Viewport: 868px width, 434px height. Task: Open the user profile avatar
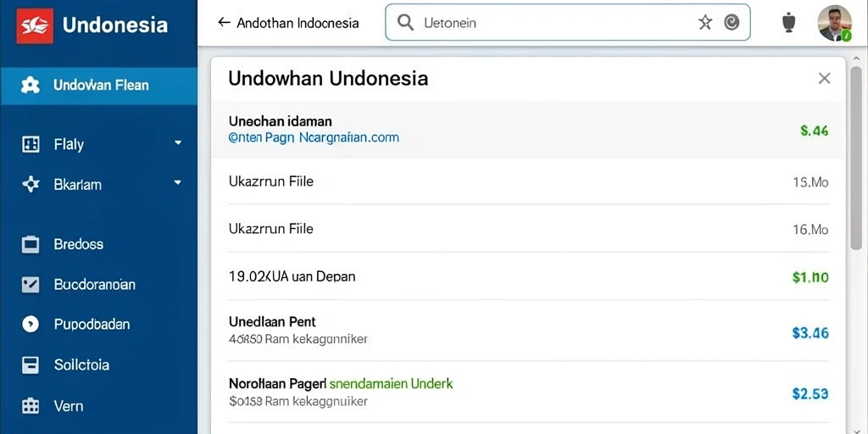click(x=834, y=23)
